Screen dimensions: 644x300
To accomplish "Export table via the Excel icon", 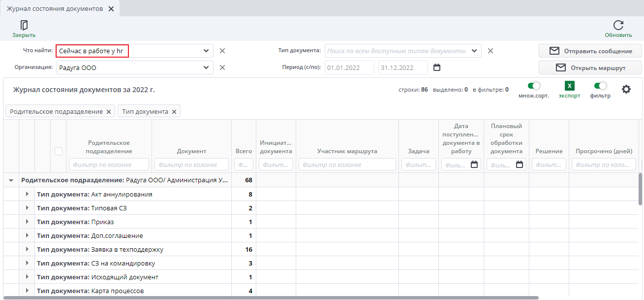I will 569,86.
